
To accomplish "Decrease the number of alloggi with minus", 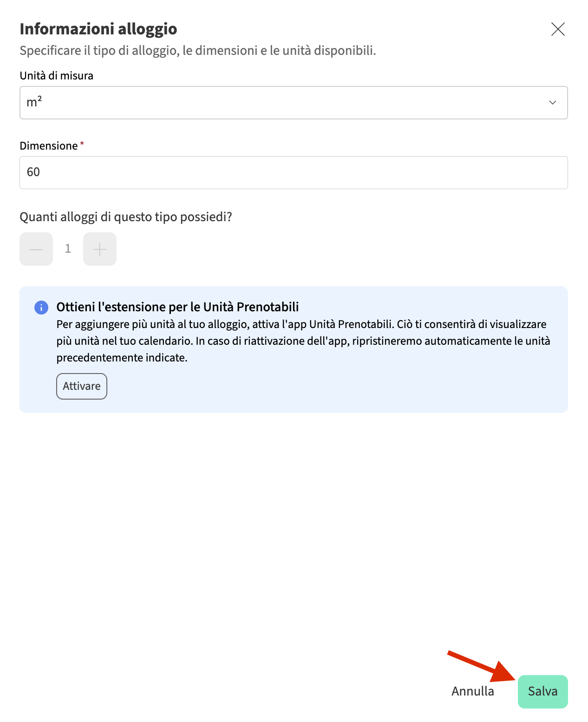I will 36,249.
